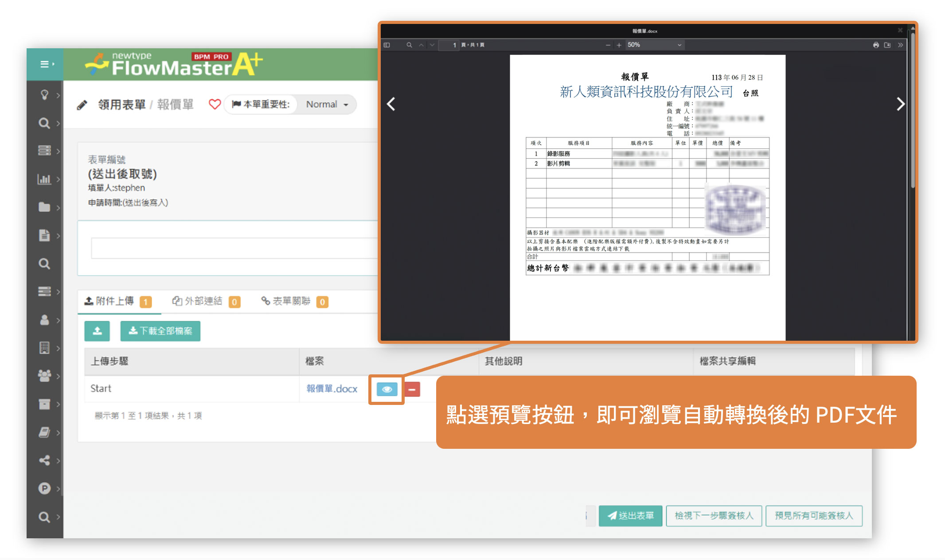The height and width of the screenshot is (560, 945).
Task: Open the folder sidebar menu
Action: [x=44, y=207]
